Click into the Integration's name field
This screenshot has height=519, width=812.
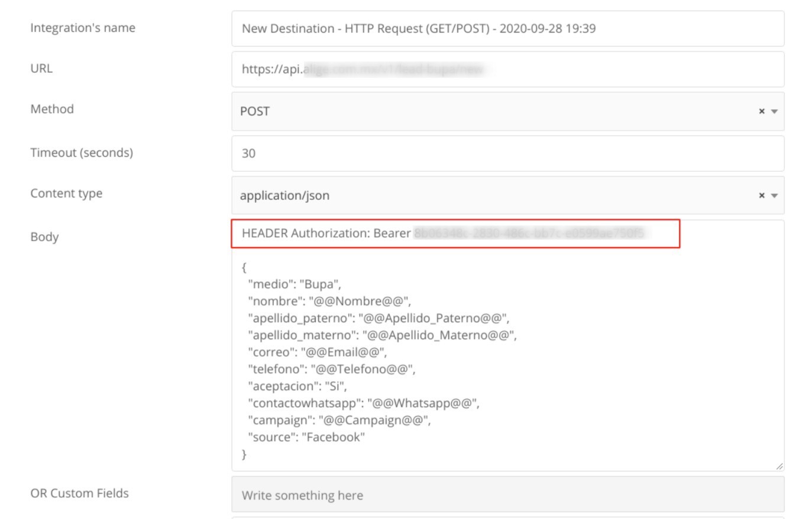507,28
